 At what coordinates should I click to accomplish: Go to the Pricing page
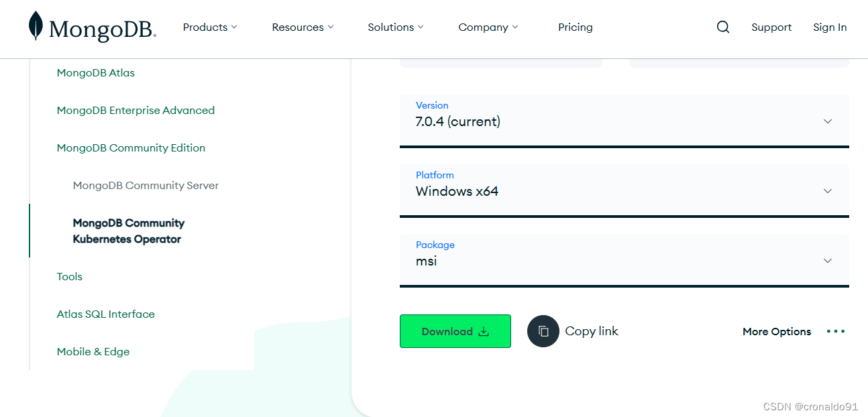[x=576, y=27]
